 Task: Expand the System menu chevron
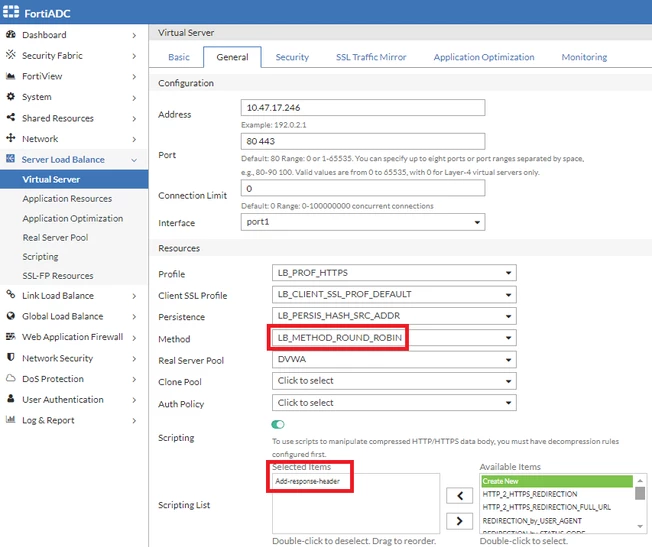click(134, 98)
